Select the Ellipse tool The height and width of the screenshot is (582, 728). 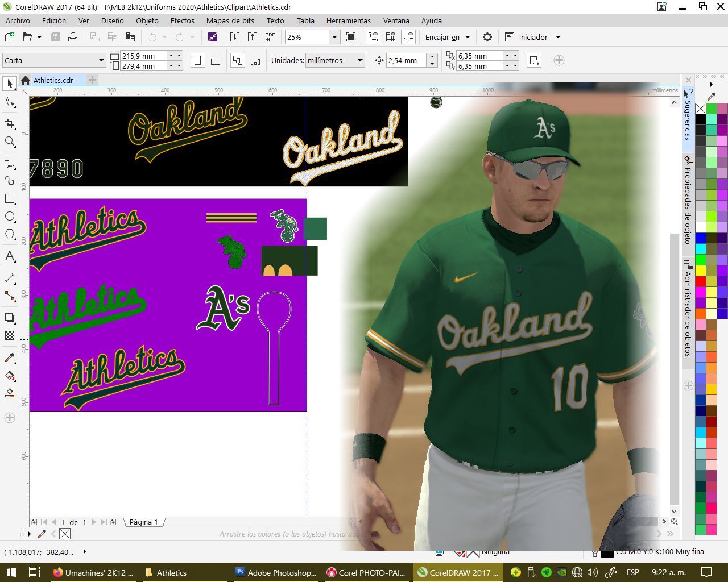pyautogui.click(x=10, y=217)
